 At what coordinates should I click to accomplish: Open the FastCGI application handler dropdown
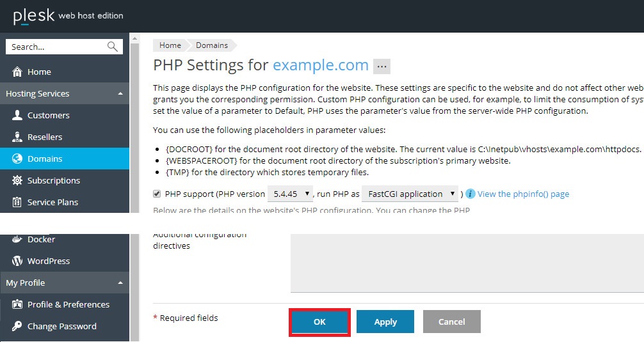[x=410, y=194]
